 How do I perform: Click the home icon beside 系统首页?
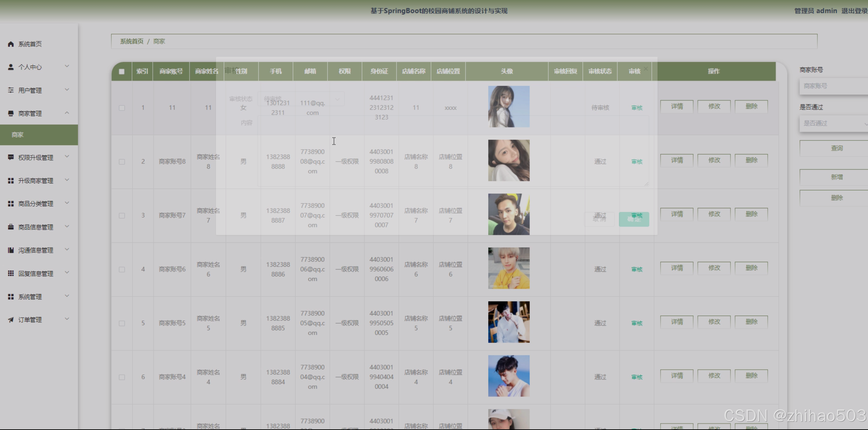tap(11, 44)
